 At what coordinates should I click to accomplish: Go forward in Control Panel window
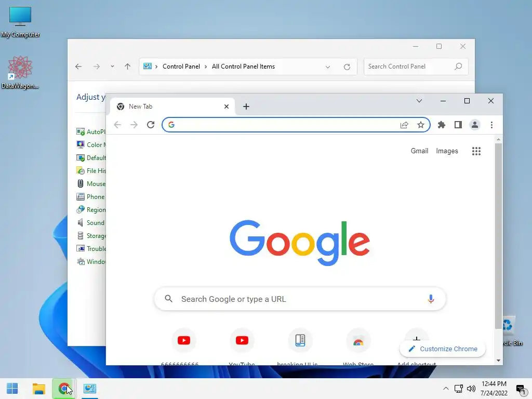97,66
